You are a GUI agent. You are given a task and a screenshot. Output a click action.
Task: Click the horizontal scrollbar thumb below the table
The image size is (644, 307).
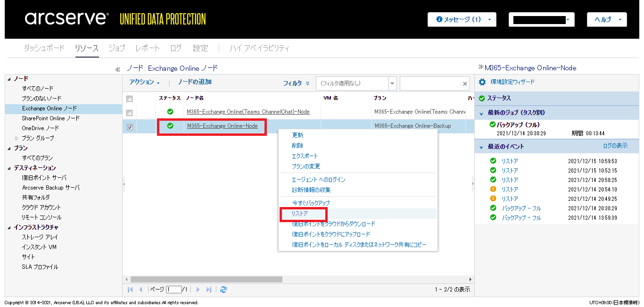206,279
